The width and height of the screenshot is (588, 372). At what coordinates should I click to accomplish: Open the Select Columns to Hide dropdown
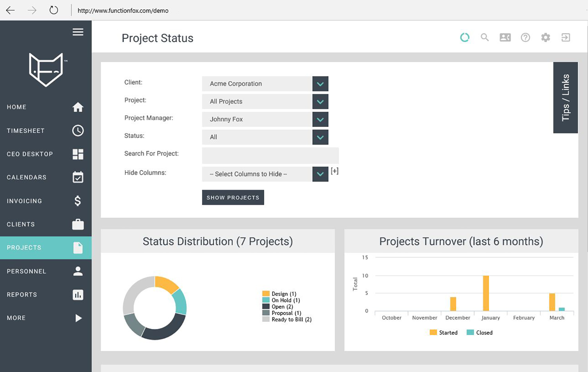[x=320, y=174]
